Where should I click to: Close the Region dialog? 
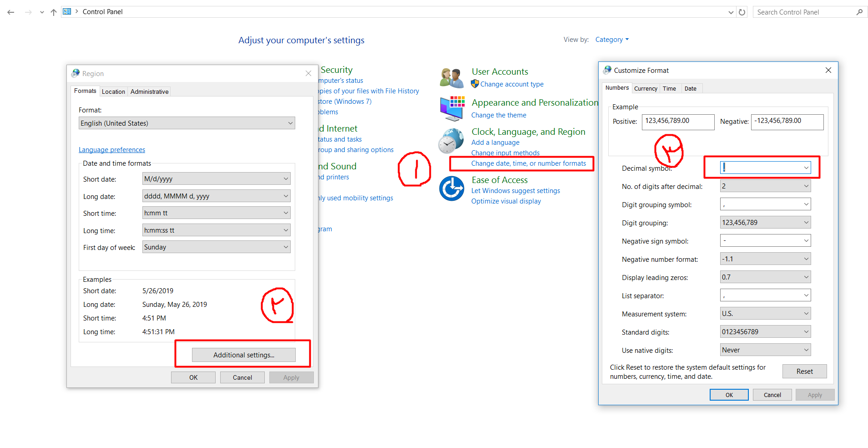click(308, 73)
